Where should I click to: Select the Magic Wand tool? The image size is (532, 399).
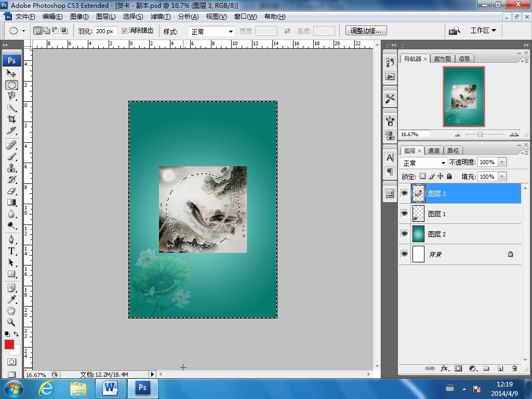11,108
